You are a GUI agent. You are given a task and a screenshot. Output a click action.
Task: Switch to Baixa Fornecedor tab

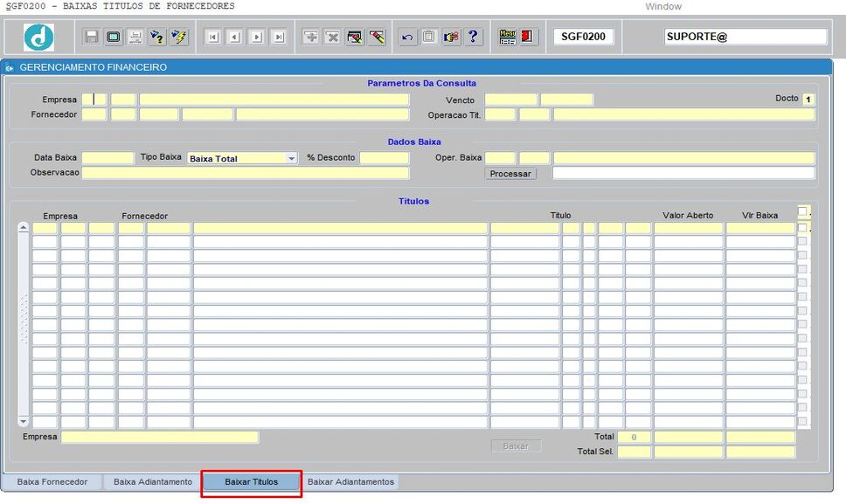pyautogui.click(x=52, y=482)
